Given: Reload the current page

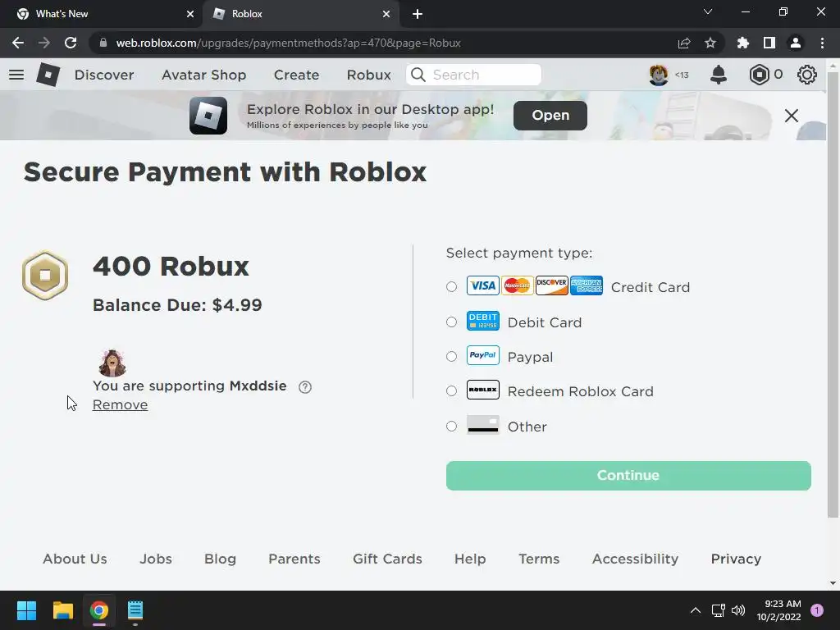Looking at the screenshot, I should 71,43.
